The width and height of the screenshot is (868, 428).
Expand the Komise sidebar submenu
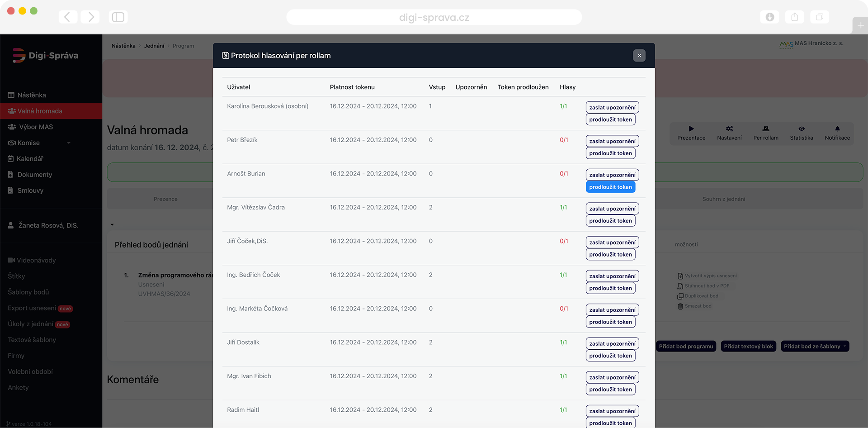coord(69,143)
